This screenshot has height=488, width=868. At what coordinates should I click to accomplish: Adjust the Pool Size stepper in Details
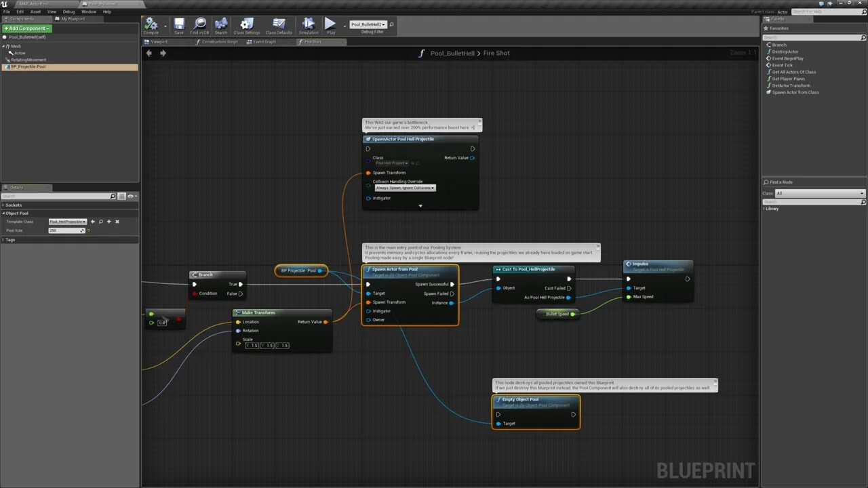tap(81, 230)
